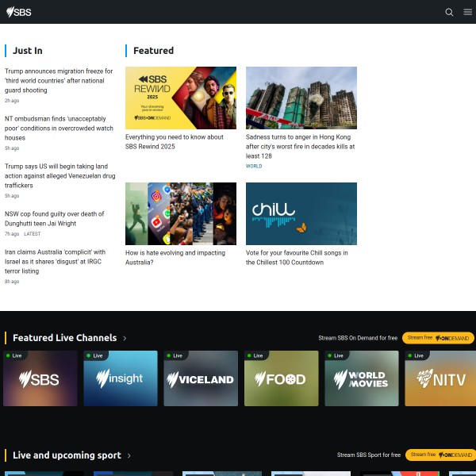The width and height of the screenshot is (476, 476).
Task: Open the Insight live channel tile
Action: [x=120, y=378]
